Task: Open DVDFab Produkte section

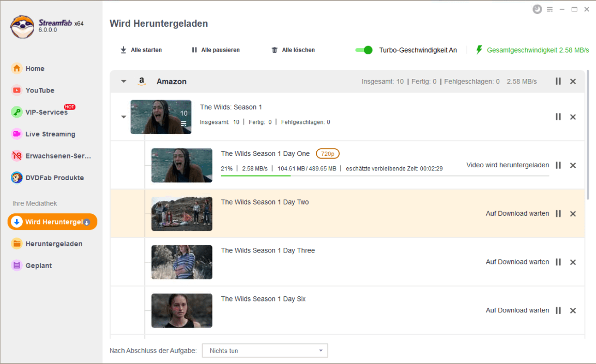Action: point(55,178)
